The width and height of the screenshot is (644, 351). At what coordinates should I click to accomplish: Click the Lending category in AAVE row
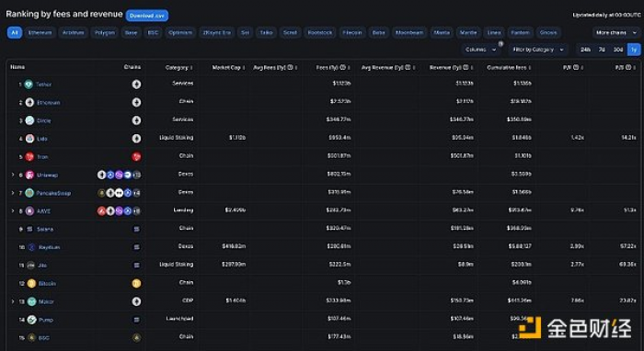(183, 210)
